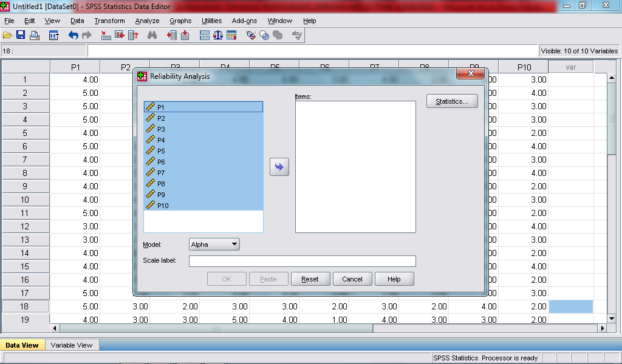
Task: Click the SPSS icon in the Reliability Analysis title
Action: (142, 76)
